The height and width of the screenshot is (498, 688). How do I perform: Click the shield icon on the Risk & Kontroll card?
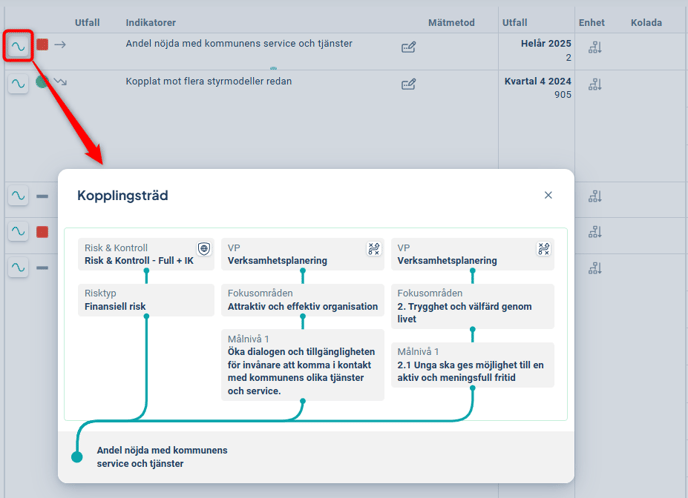pos(204,249)
